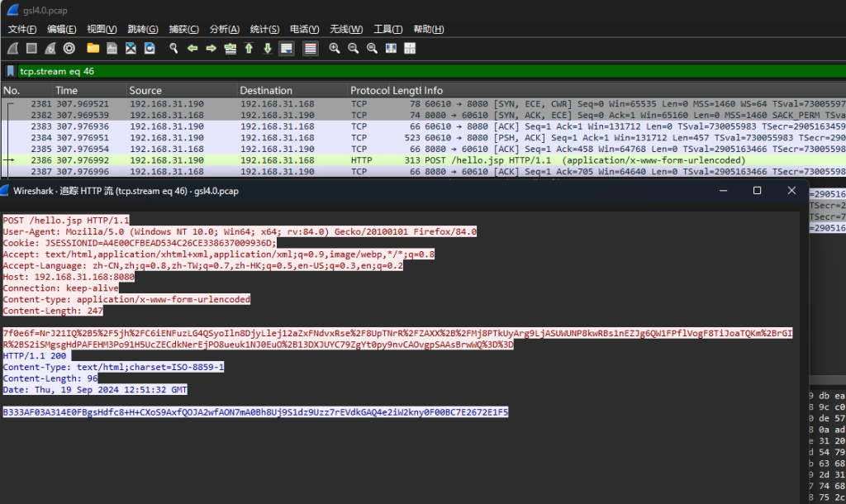This screenshot has height=504, width=846.
Task: Toggle packet list colorization
Action: point(311,49)
